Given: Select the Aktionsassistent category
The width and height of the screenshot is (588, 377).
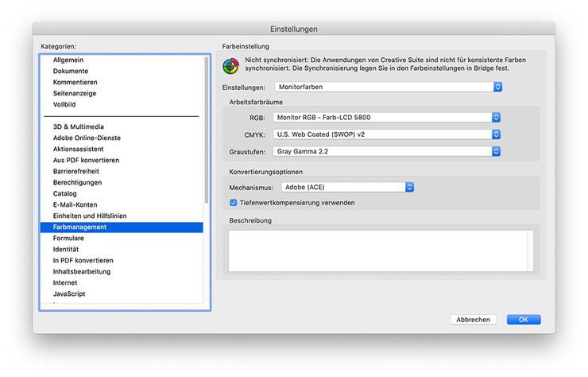Looking at the screenshot, I should pyautogui.click(x=122, y=149).
